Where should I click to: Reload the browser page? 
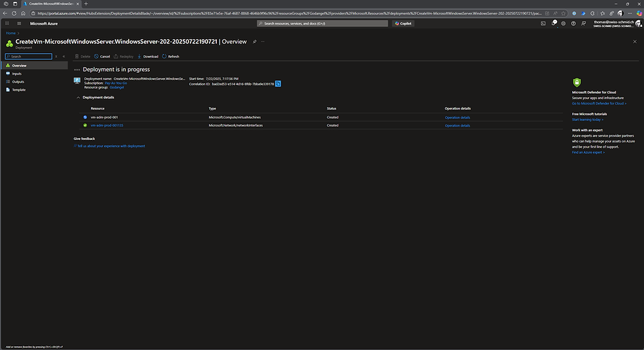pyautogui.click(x=14, y=13)
